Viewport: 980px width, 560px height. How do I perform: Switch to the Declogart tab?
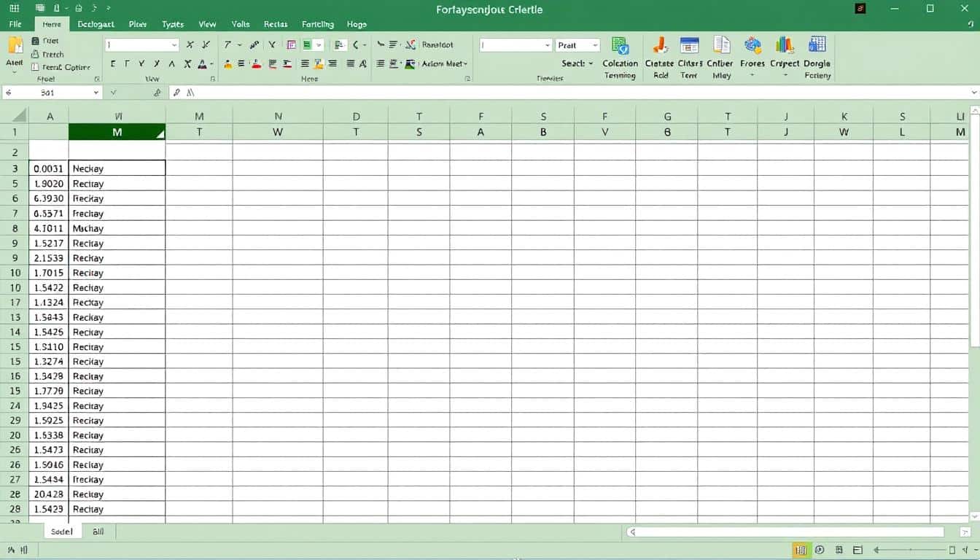[96, 24]
